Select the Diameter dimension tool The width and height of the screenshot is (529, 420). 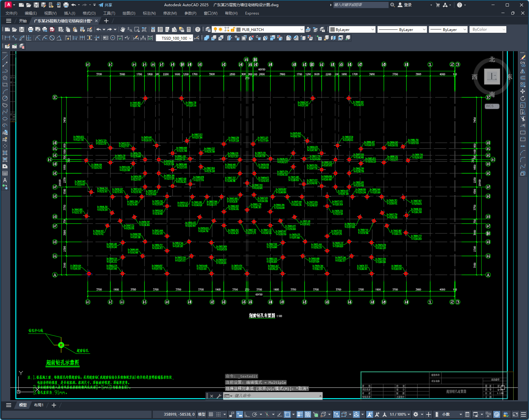(x=52, y=38)
